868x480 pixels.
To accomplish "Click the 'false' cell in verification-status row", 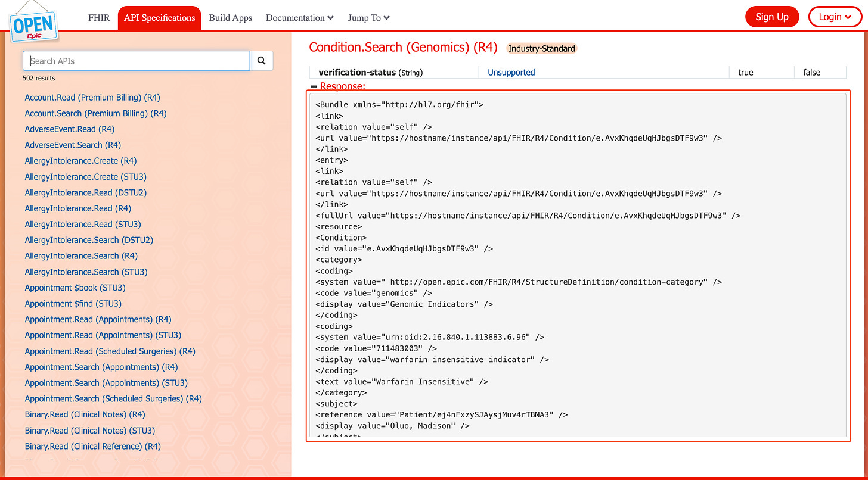I will [812, 73].
